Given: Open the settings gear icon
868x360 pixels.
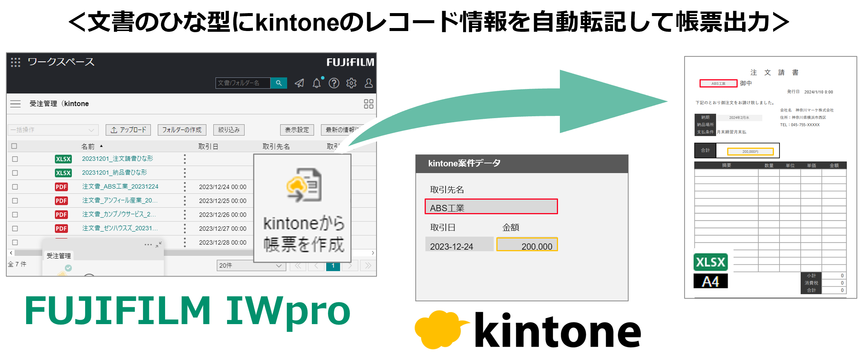Looking at the screenshot, I should (x=351, y=83).
